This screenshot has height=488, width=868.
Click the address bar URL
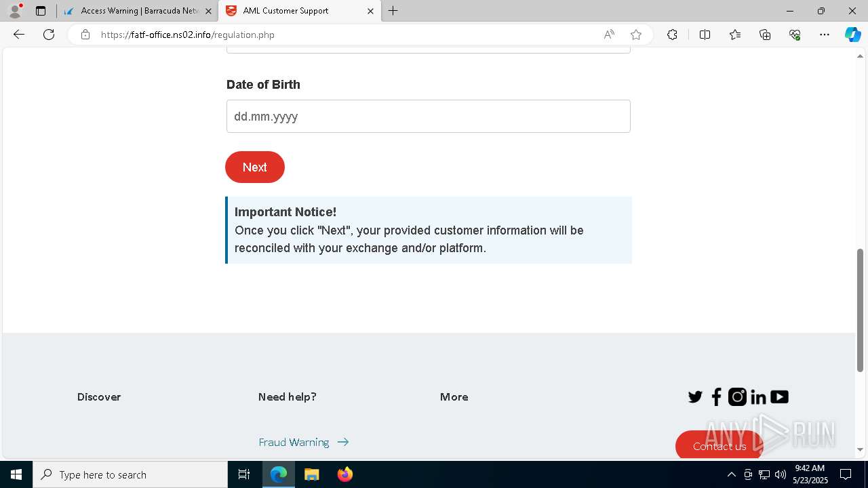[x=188, y=35]
